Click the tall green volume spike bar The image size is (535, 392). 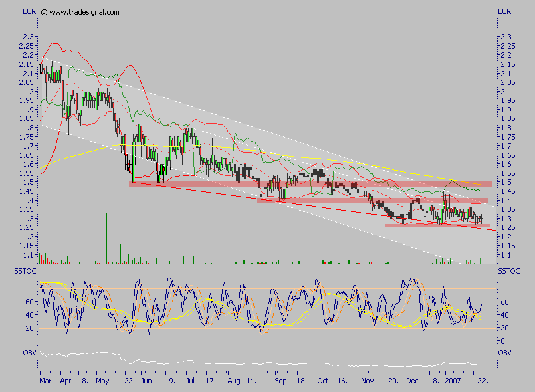click(106, 238)
